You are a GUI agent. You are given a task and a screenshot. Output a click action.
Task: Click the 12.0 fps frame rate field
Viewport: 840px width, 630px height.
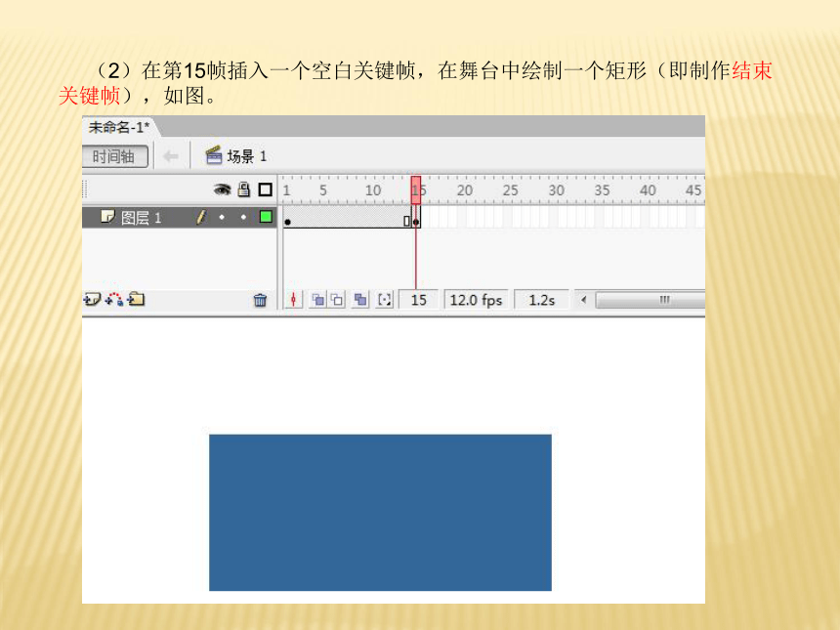pyautogui.click(x=476, y=300)
